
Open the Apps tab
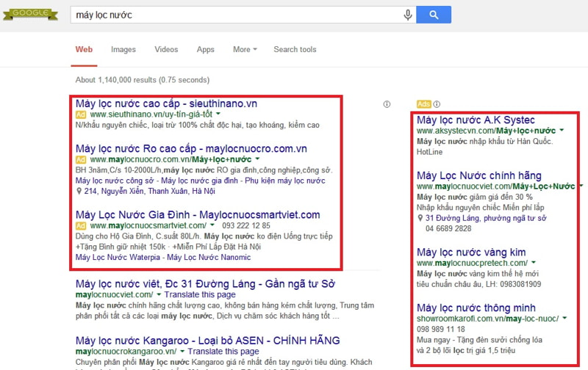tap(206, 50)
